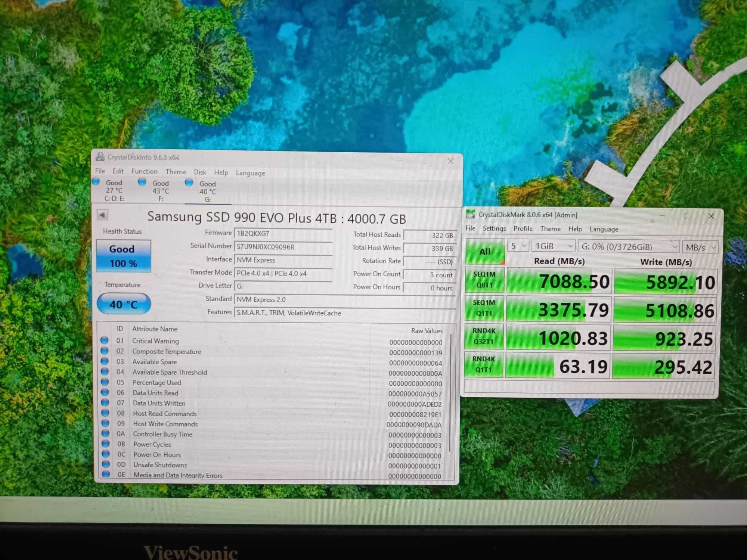747x560 pixels.
Task: Open the MB/s unit dropdown
Action: click(x=700, y=247)
